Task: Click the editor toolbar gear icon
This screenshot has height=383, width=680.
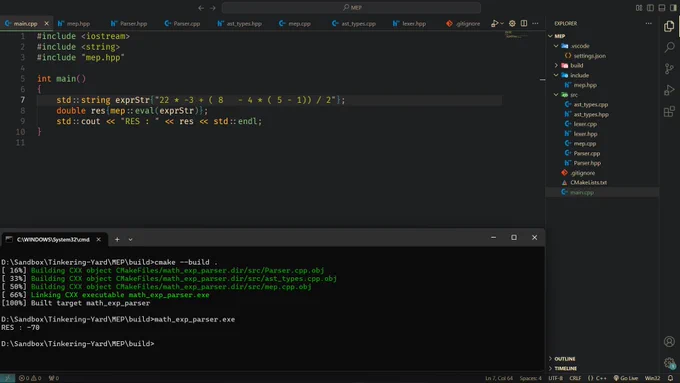Action: tap(512, 23)
